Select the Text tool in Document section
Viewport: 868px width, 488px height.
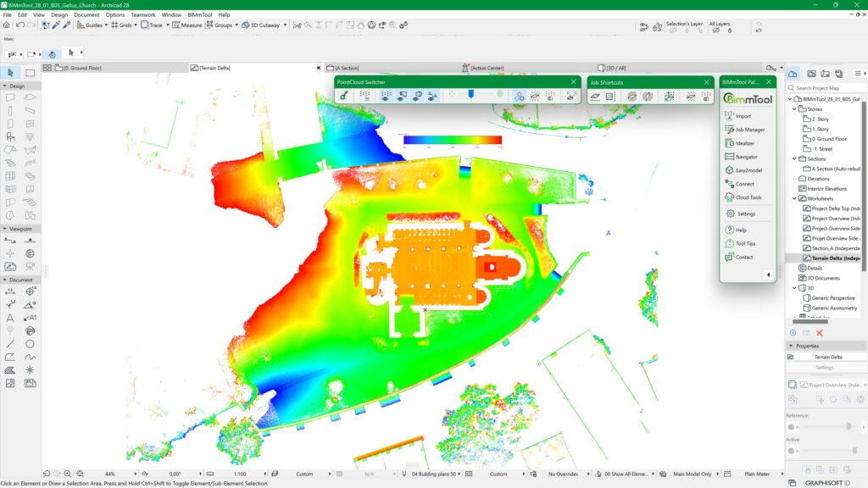pyautogui.click(x=10, y=318)
